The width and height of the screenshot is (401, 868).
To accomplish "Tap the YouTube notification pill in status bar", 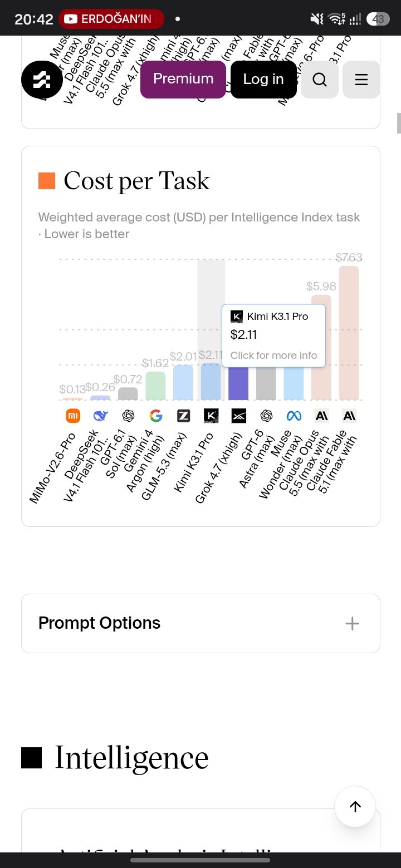I will click(x=111, y=19).
